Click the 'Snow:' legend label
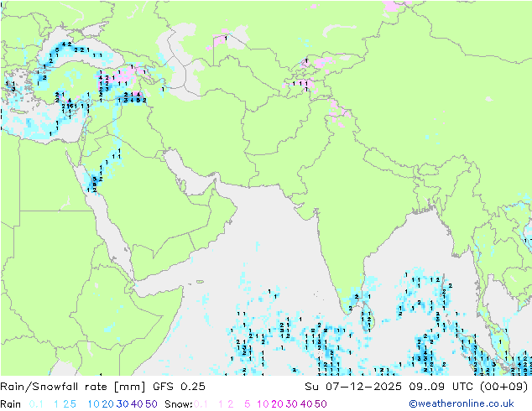The image size is (532, 411). tap(179, 404)
